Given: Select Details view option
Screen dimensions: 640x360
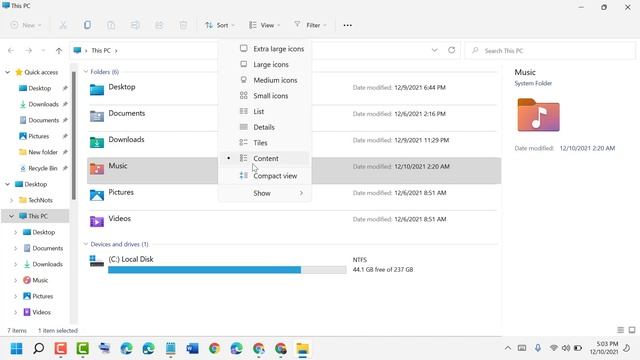Looking at the screenshot, I should click(x=265, y=127).
